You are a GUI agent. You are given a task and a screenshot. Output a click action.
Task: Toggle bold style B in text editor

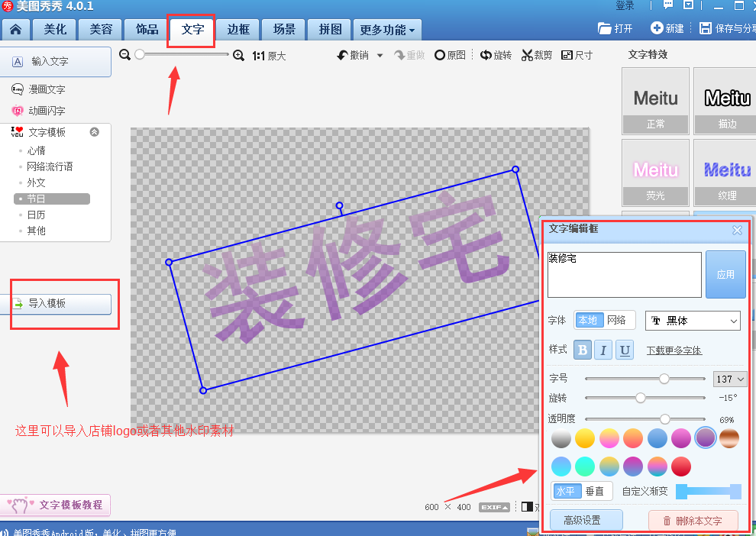[583, 349]
